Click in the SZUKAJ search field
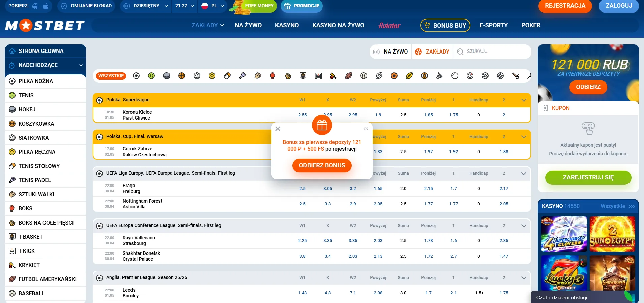The width and height of the screenshot is (644, 303). pos(492,52)
